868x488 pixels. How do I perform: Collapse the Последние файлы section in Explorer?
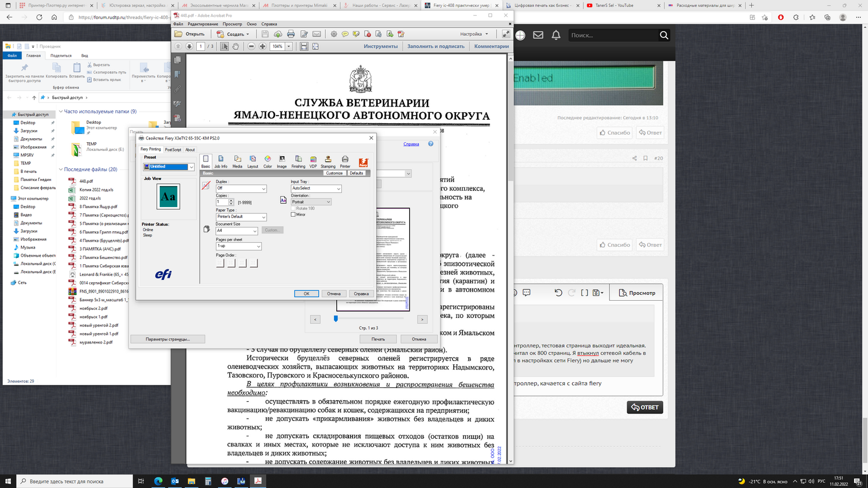(61, 169)
